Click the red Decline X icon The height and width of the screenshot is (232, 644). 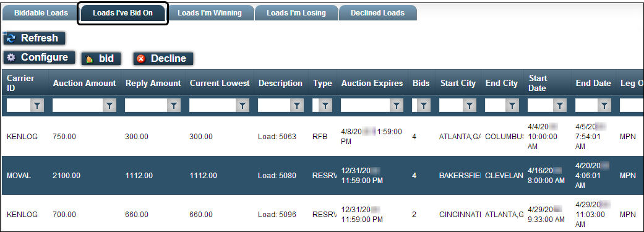(x=141, y=59)
